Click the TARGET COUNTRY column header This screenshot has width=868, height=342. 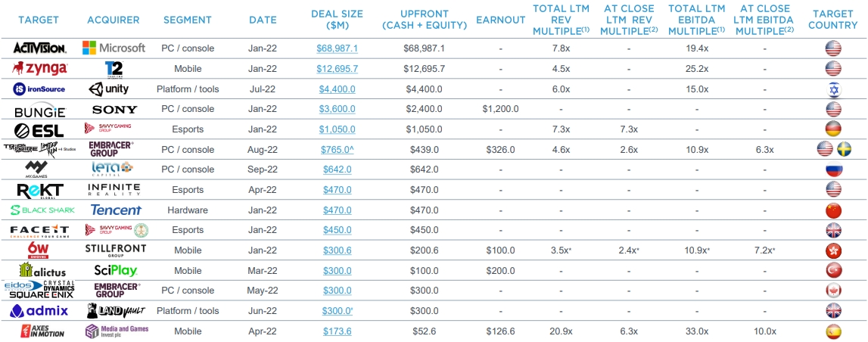pyautogui.click(x=834, y=20)
